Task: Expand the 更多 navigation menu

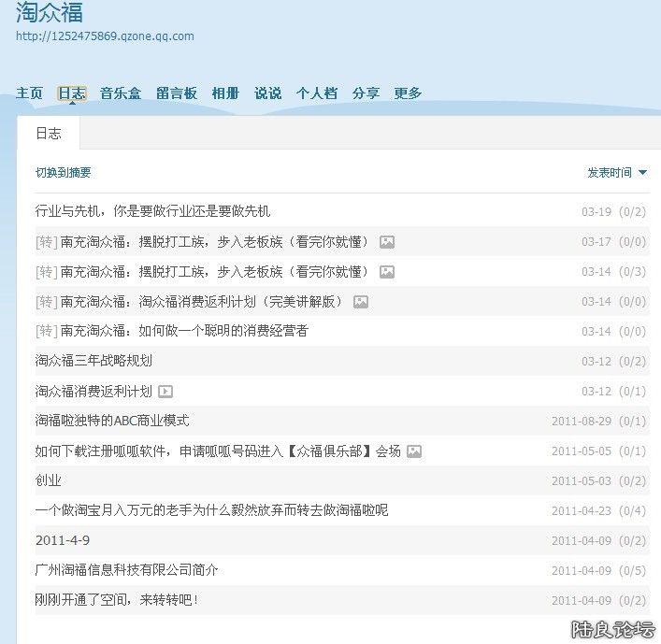Action: coord(408,93)
